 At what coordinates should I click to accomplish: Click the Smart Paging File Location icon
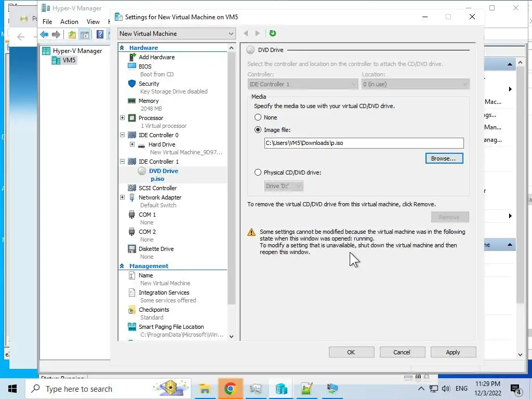pyautogui.click(x=132, y=327)
